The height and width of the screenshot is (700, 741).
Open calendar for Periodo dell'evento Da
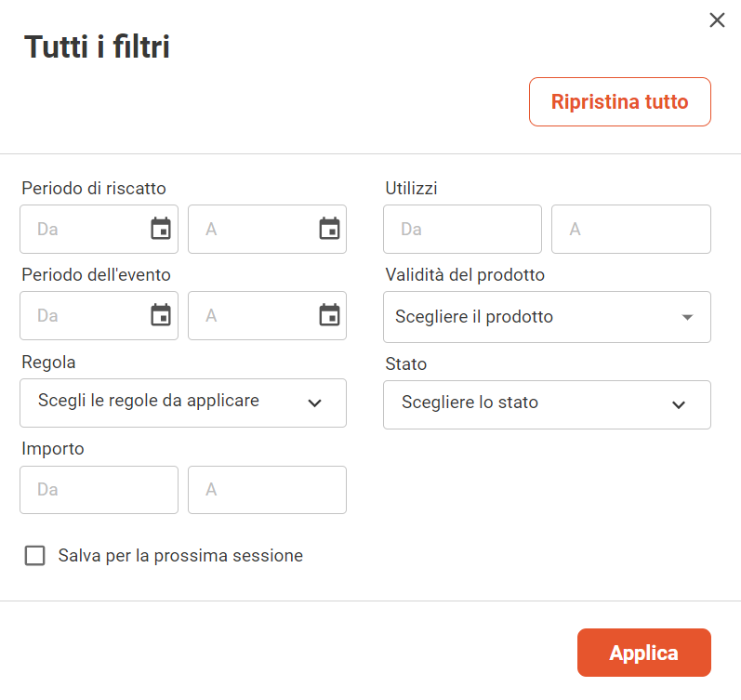coord(161,315)
